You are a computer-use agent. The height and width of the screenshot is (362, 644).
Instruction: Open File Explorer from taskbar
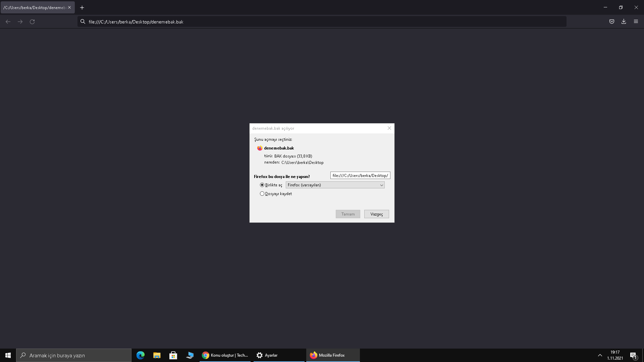click(x=157, y=355)
